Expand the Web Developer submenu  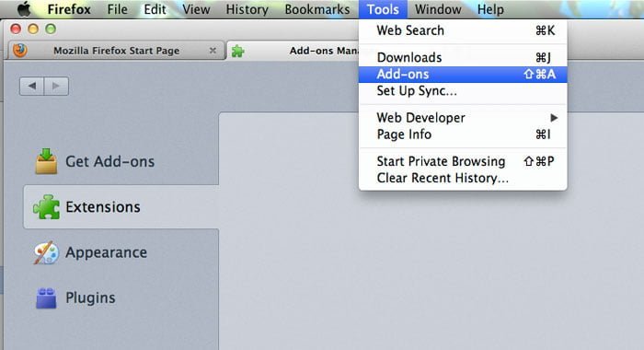click(x=463, y=118)
